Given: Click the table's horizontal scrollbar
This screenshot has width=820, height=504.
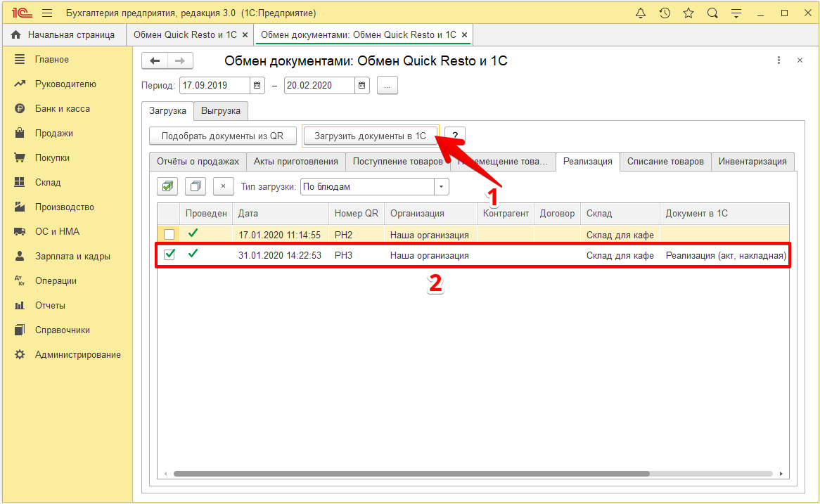Looking at the screenshot, I should pyautogui.click(x=411, y=474).
